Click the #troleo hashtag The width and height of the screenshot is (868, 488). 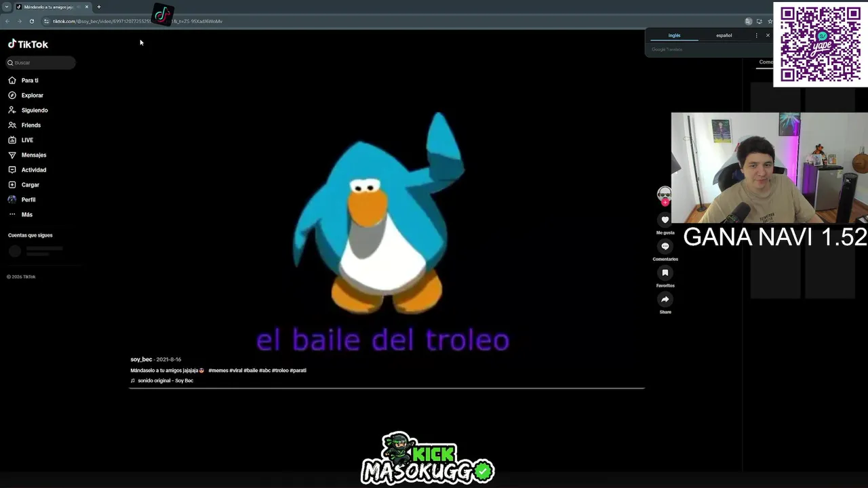(x=280, y=371)
